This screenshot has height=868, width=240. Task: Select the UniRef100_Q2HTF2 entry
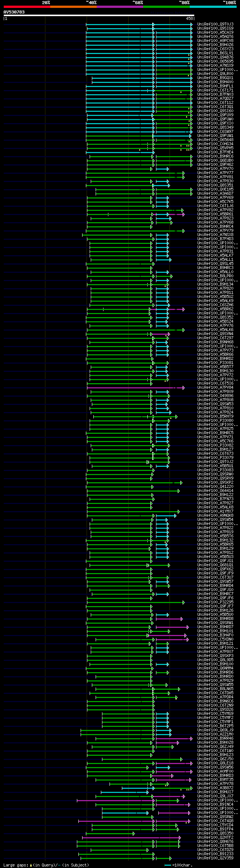pos(215,837)
